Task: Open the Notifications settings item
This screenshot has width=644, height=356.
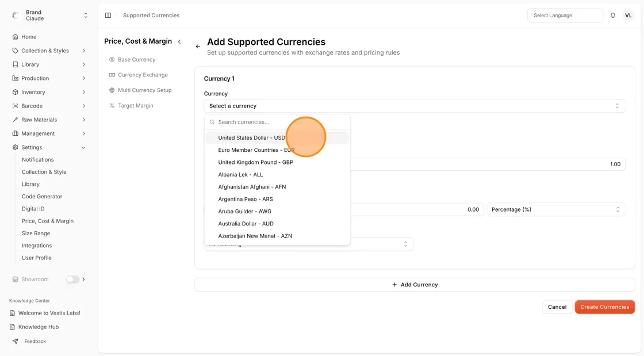Action: click(x=38, y=160)
